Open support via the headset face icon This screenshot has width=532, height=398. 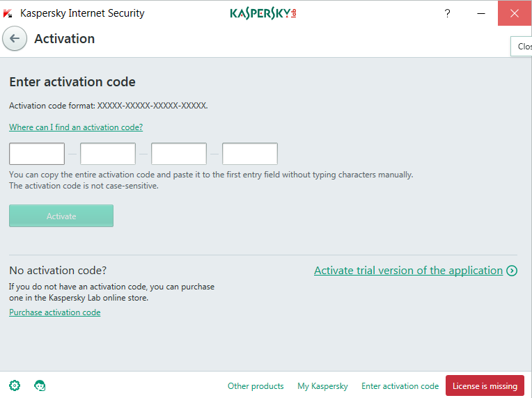pyautogui.click(x=40, y=385)
